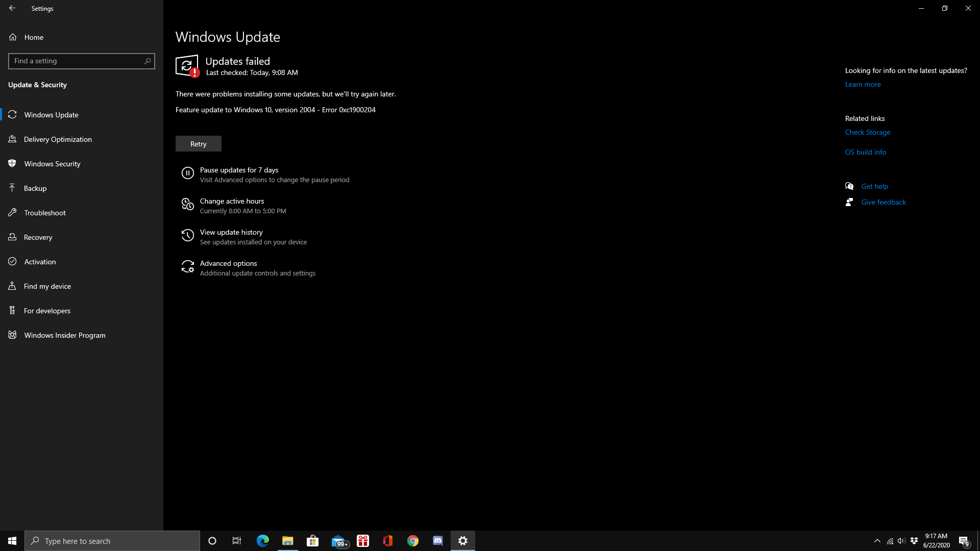Viewport: 980px width, 551px height.
Task: Click the back arrow in Settings
Action: pyautogui.click(x=12, y=8)
